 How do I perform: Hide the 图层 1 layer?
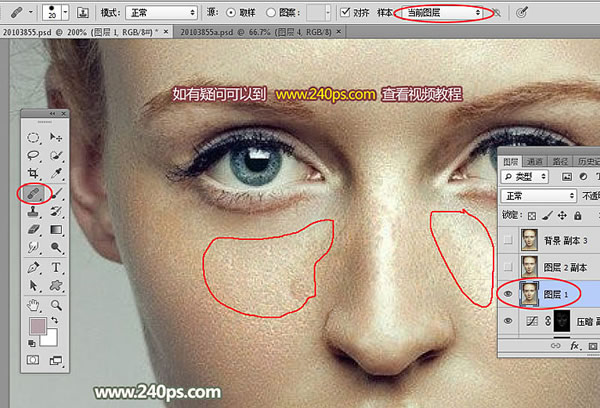pyautogui.click(x=508, y=294)
